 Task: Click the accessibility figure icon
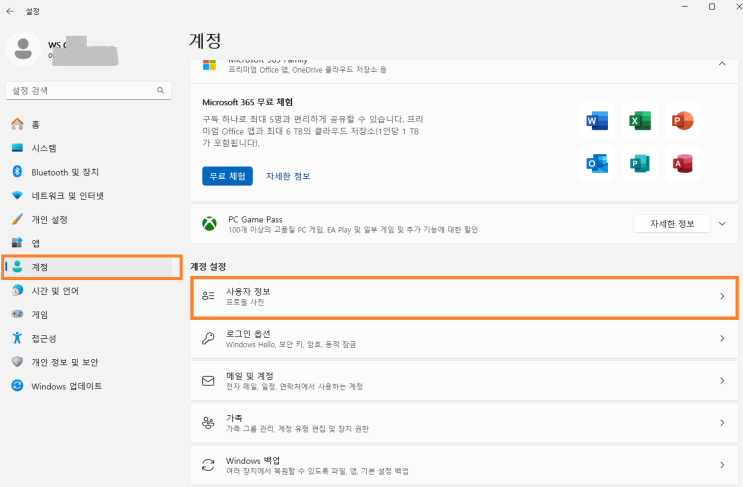17,338
